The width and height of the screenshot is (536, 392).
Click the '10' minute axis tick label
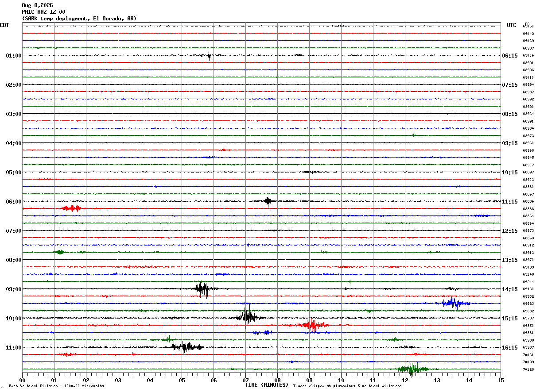pos(341,380)
